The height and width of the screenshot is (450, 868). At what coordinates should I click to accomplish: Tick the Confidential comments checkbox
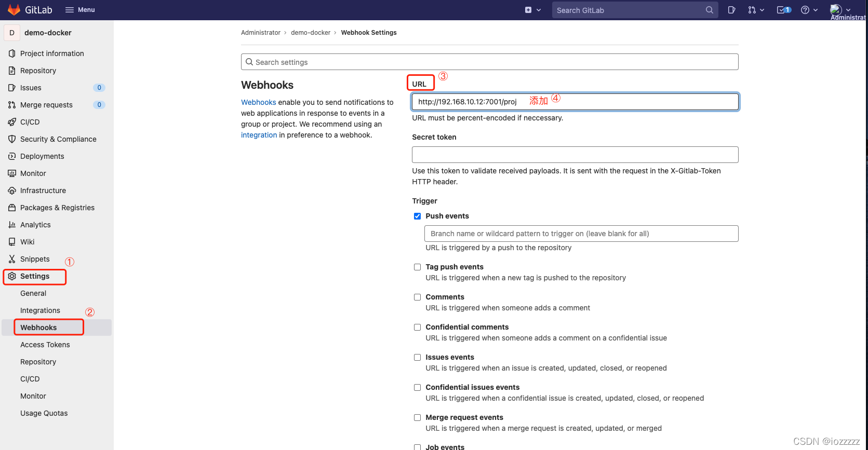click(417, 327)
